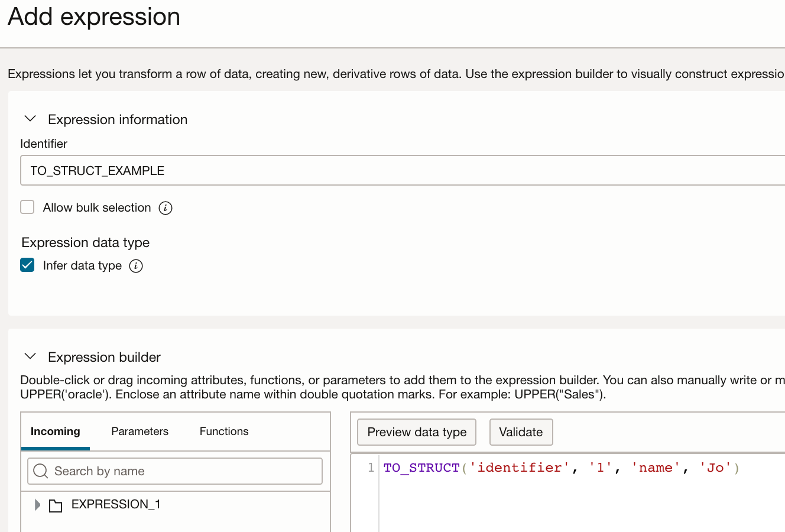Enable Allow bulk selection checkbox
The height and width of the screenshot is (532, 785).
(x=27, y=207)
